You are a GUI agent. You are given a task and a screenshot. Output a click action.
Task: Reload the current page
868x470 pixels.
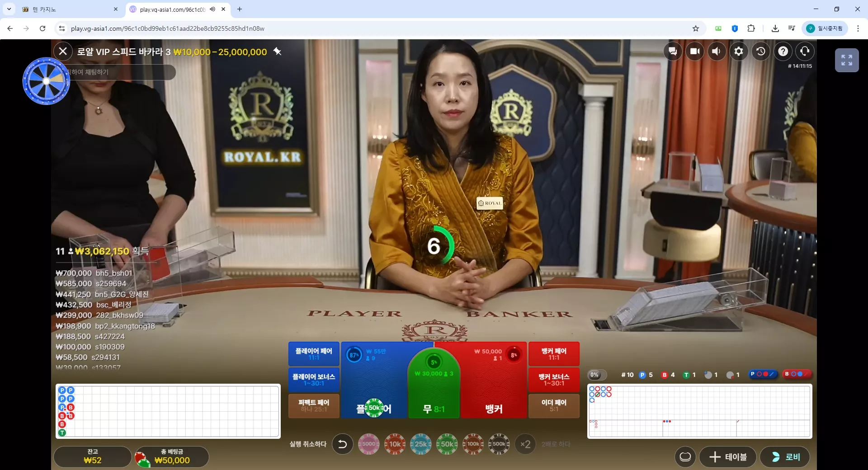[x=42, y=28]
